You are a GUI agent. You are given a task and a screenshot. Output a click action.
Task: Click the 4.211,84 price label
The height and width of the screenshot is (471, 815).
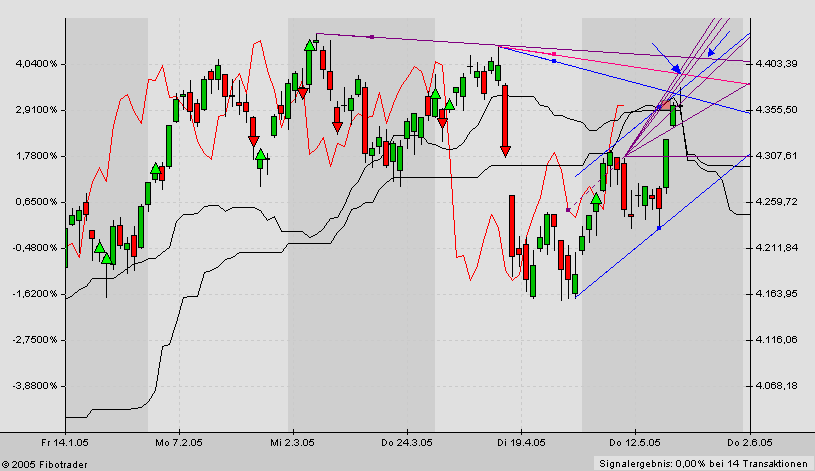tap(777, 247)
